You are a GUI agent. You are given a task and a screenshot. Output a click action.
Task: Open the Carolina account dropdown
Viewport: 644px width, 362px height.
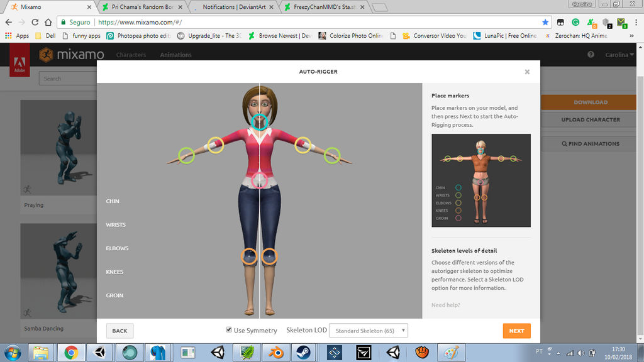point(619,55)
